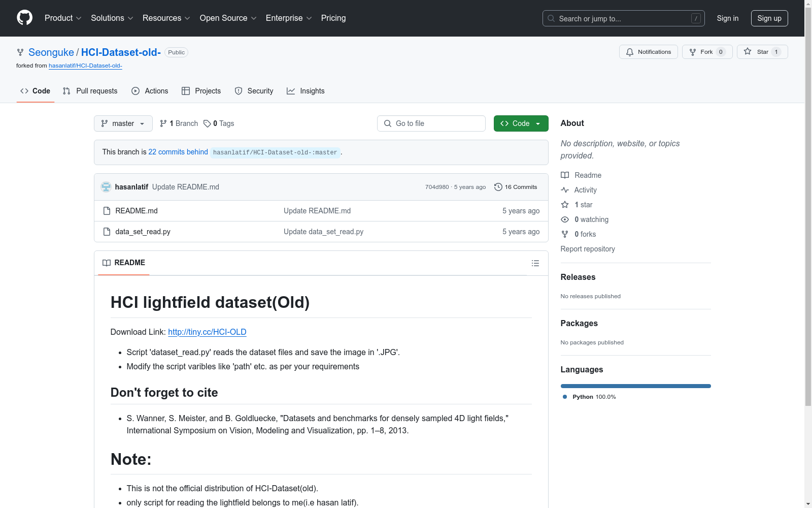The image size is (812, 508).
Task: Click the Go to file input
Action: [x=431, y=123]
